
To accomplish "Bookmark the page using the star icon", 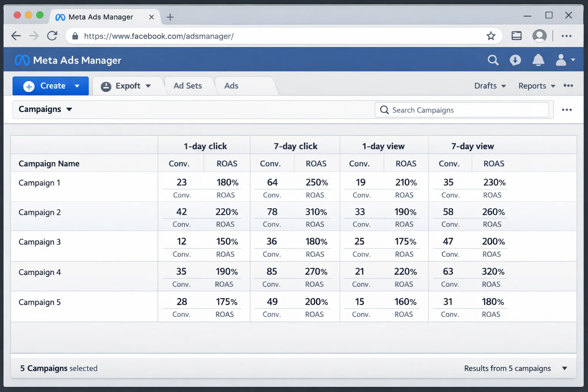I will (x=491, y=36).
